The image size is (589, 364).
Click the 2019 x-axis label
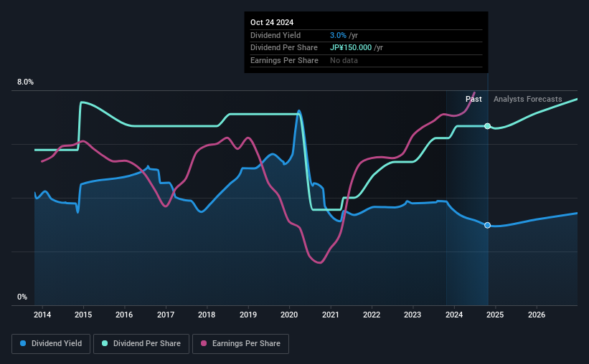248,315
